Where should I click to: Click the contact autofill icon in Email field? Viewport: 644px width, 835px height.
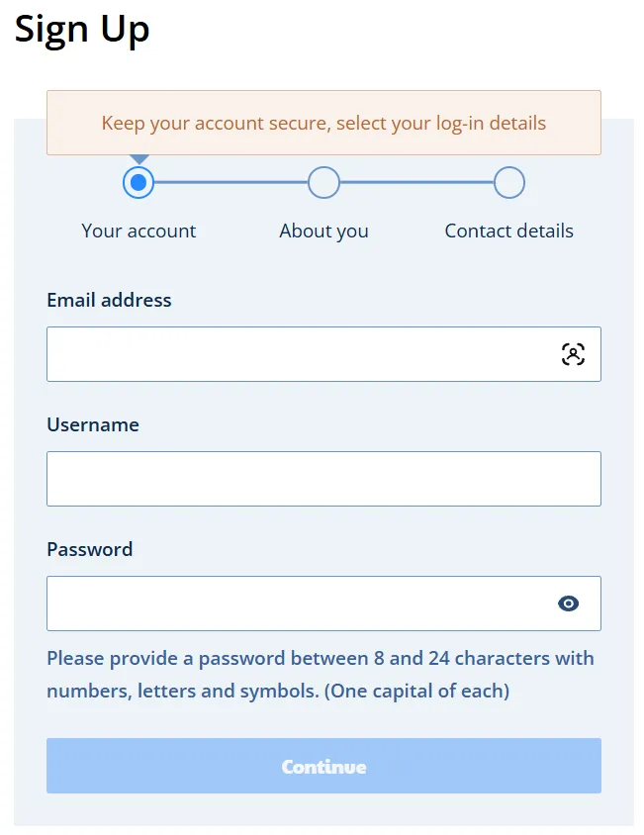(x=573, y=354)
